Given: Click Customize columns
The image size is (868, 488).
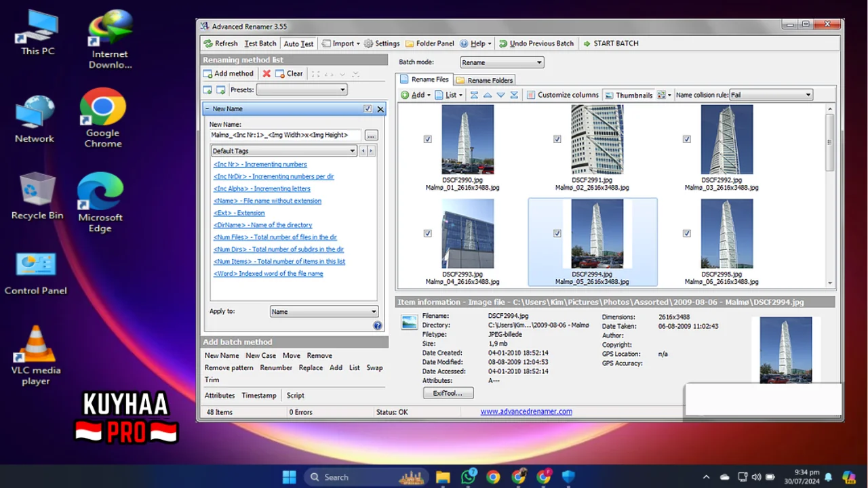Looking at the screenshot, I should point(562,95).
